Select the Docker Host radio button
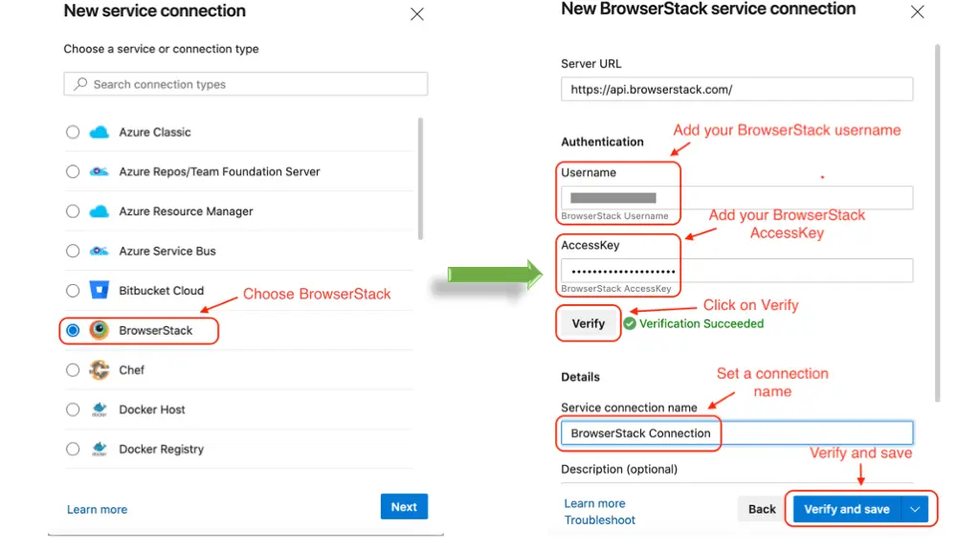Image resolution: width=980 pixels, height=551 pixels. (73, 409)
